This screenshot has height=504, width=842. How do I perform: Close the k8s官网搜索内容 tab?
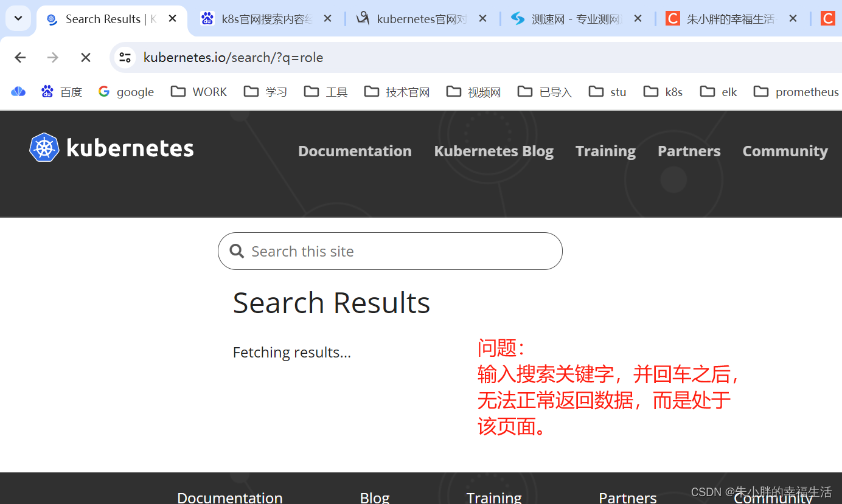tap(327, 19)
